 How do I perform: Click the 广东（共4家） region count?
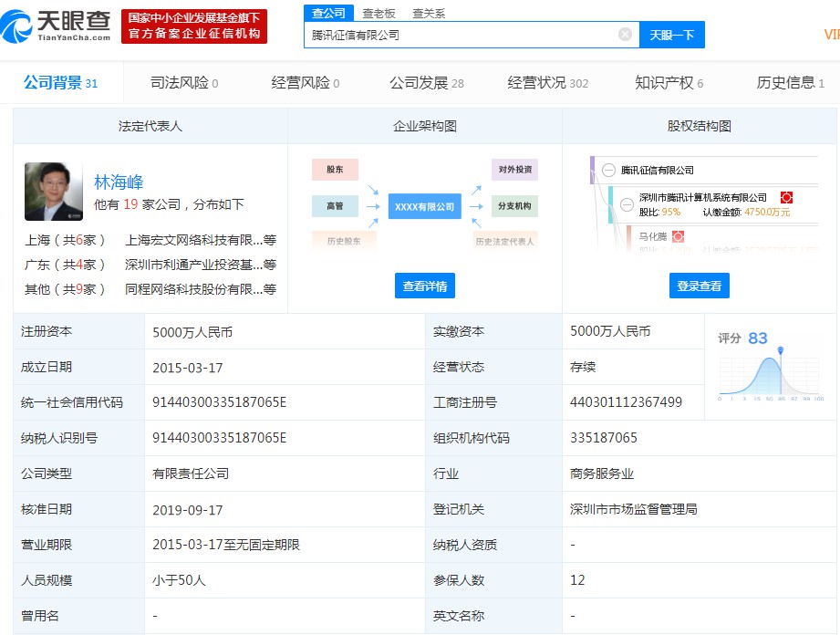pyautogui.click(x=65, y=265)
